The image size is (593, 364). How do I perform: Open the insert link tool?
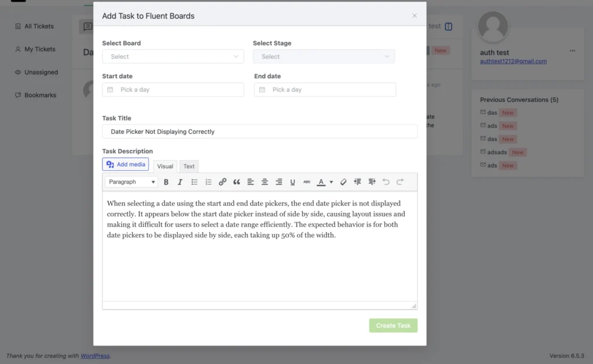[x=222, y=182]
